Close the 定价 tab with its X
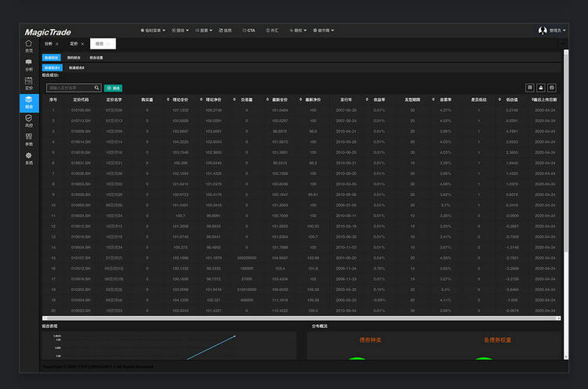 (x=82, y=44)
